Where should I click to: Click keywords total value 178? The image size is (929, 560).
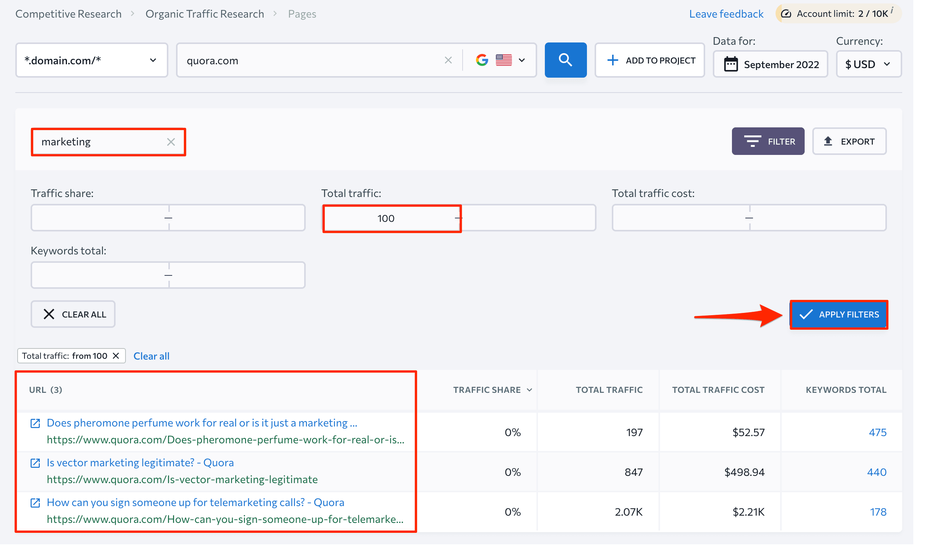[878, 512]
